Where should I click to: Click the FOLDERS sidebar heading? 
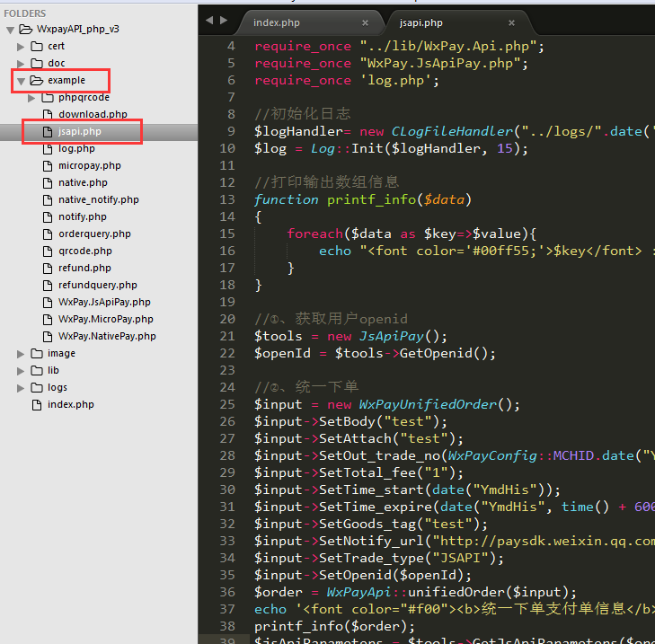pyautogui.click(x=24, y=13)
